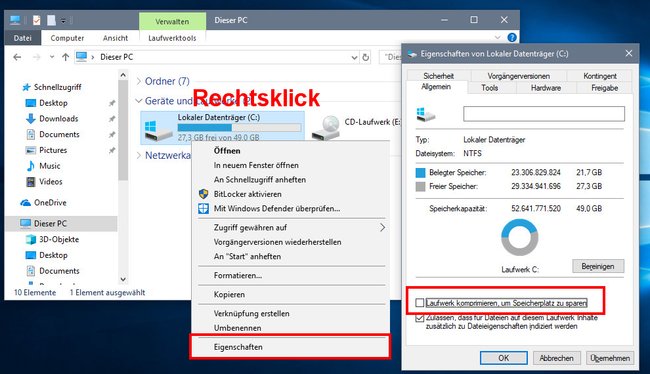Switch to Freigabe tab in properties dialog
Viewport: 650px width, 374px height.
pos(604,87)
